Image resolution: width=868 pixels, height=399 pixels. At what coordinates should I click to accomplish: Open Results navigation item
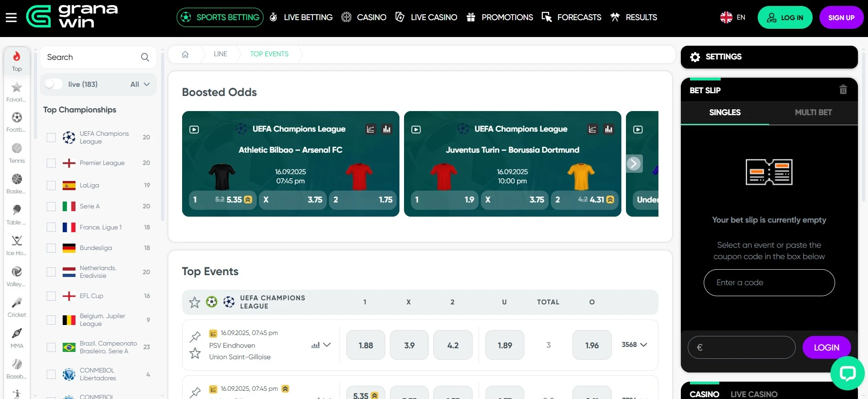coord(634,17)
